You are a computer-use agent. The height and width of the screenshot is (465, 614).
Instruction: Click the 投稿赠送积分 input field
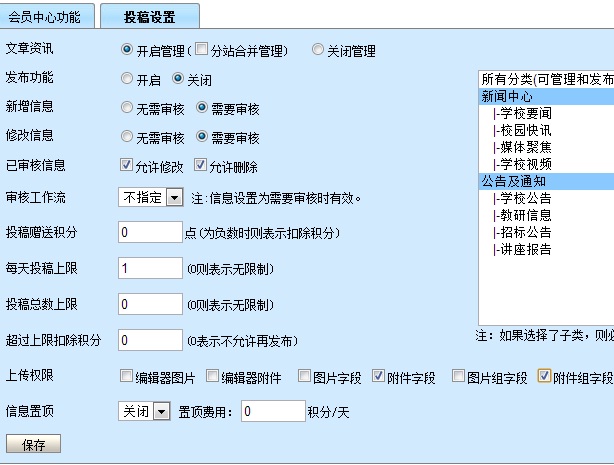tap(150, 233)
